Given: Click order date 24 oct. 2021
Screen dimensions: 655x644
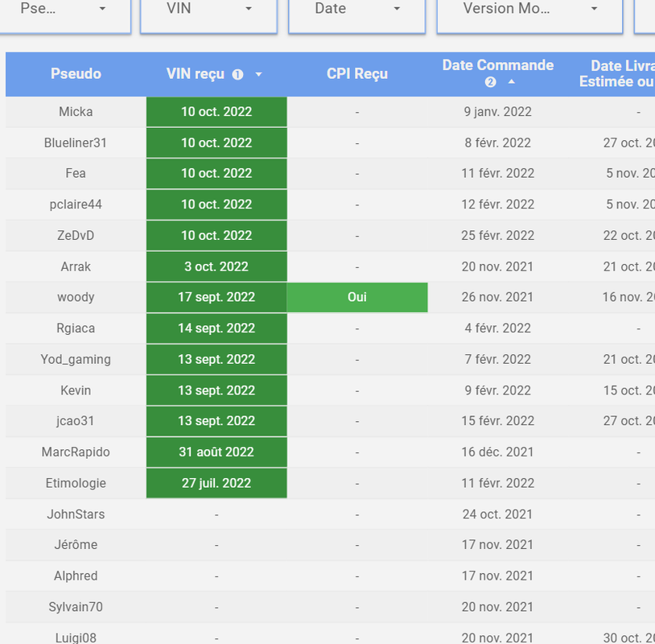Looking at the screenshot, I should point(498,514).
